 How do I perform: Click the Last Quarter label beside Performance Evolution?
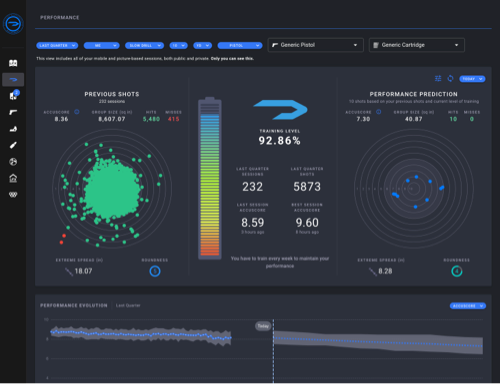tap(128, 305)
